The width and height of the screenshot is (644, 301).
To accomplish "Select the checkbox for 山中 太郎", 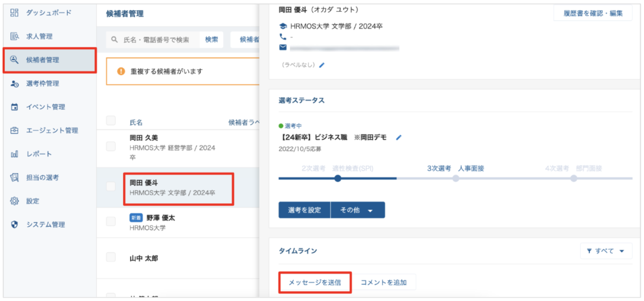I will pos(111,257).
